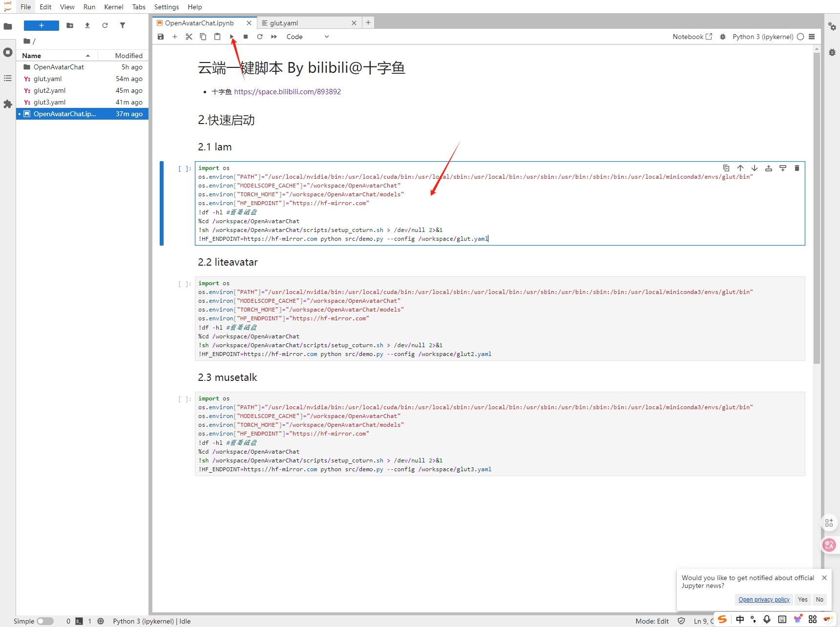Upload files with the upload arrow icon

[x=87, y=25]
